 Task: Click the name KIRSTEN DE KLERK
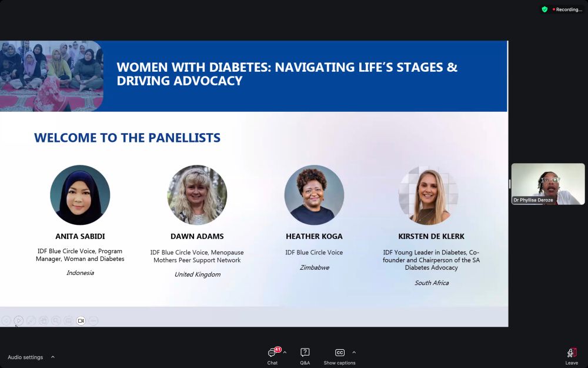(x=431, y=236)
